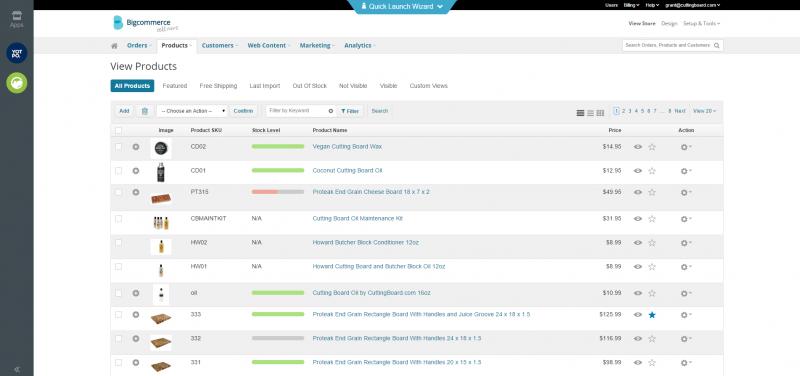The width and height of the screenshot is (800, 376).
Task: Open action gear for Coconut Cutting Board Oil
Action: click(x=686, y=171)
